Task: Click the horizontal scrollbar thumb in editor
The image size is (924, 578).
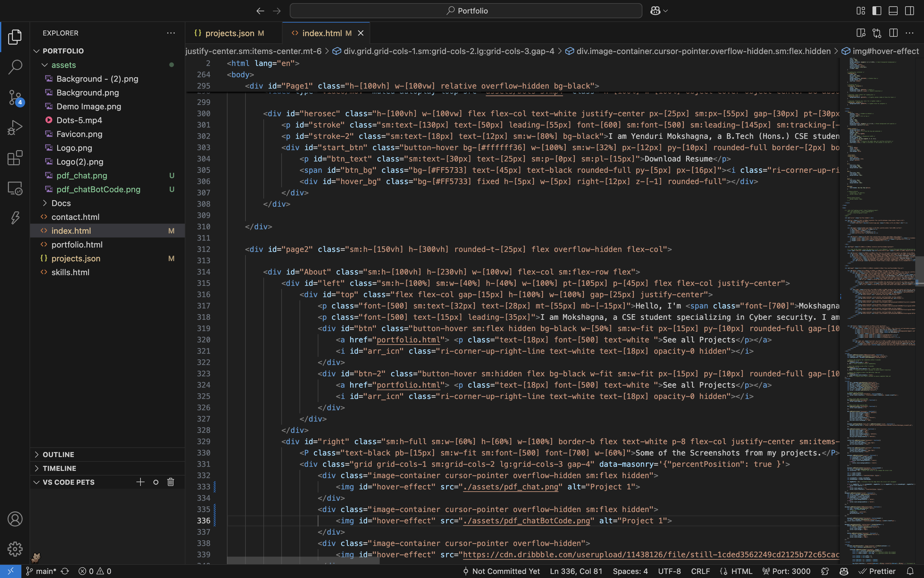Action: point(303,561)
